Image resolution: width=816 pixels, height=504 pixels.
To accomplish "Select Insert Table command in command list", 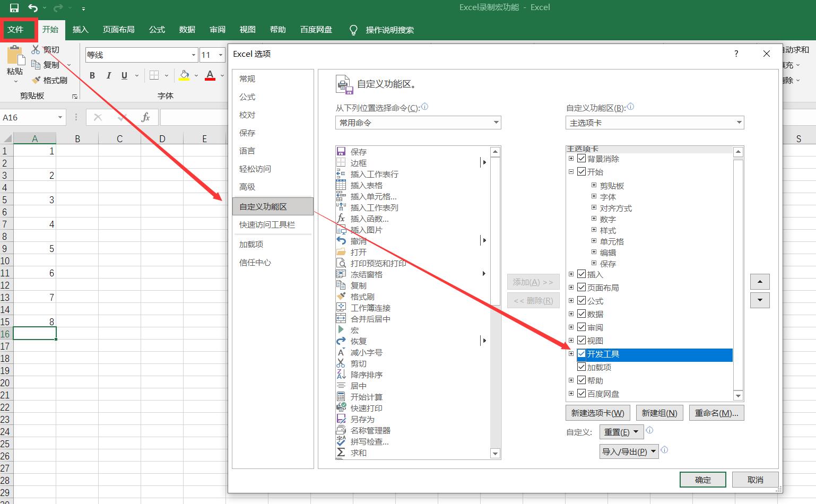I will (366, 185).
